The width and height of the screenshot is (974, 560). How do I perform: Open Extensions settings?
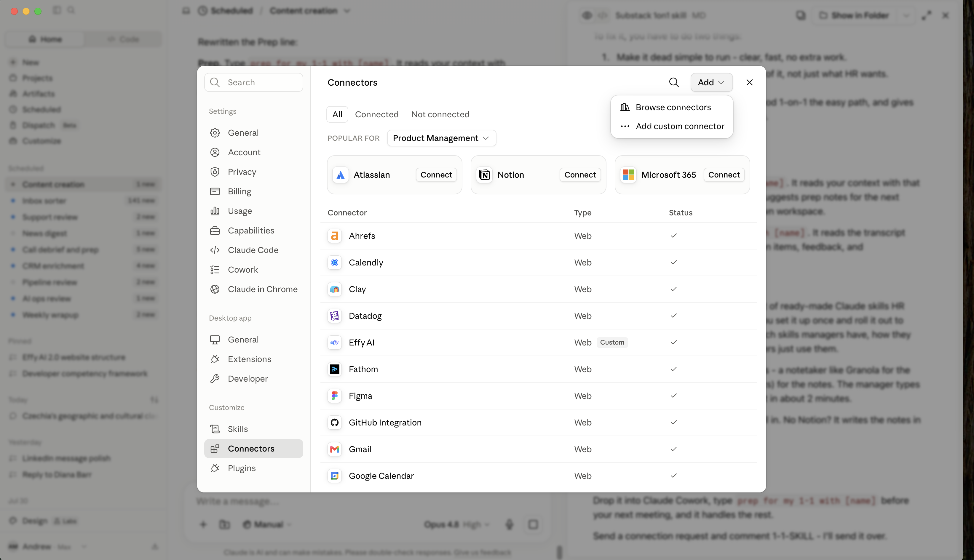coord(253,359)
